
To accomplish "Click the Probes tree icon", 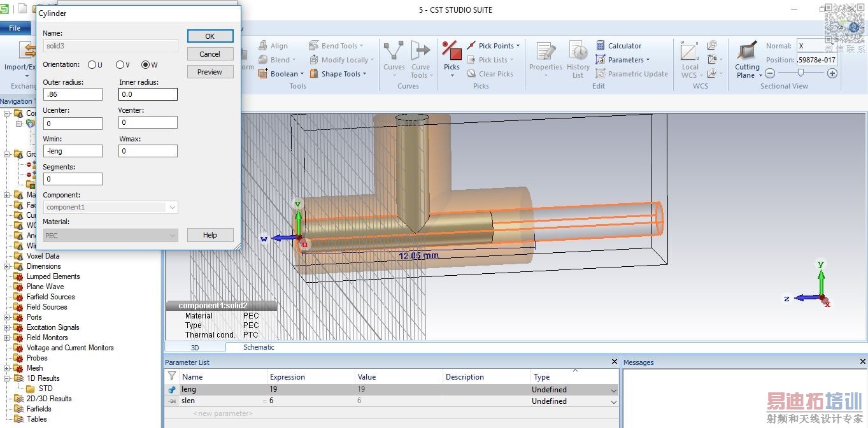I will (x=18, y=358).
